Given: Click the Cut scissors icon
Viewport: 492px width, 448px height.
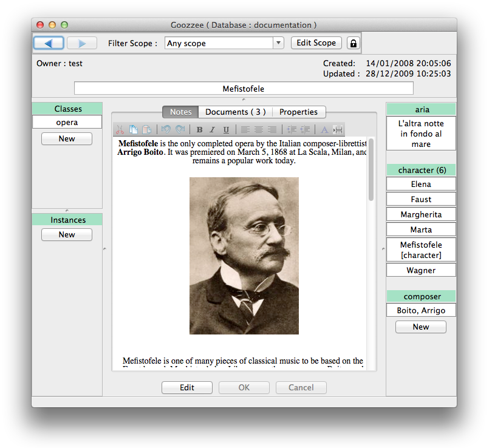Looking at the screenshot, I should [x=120, y=129].
